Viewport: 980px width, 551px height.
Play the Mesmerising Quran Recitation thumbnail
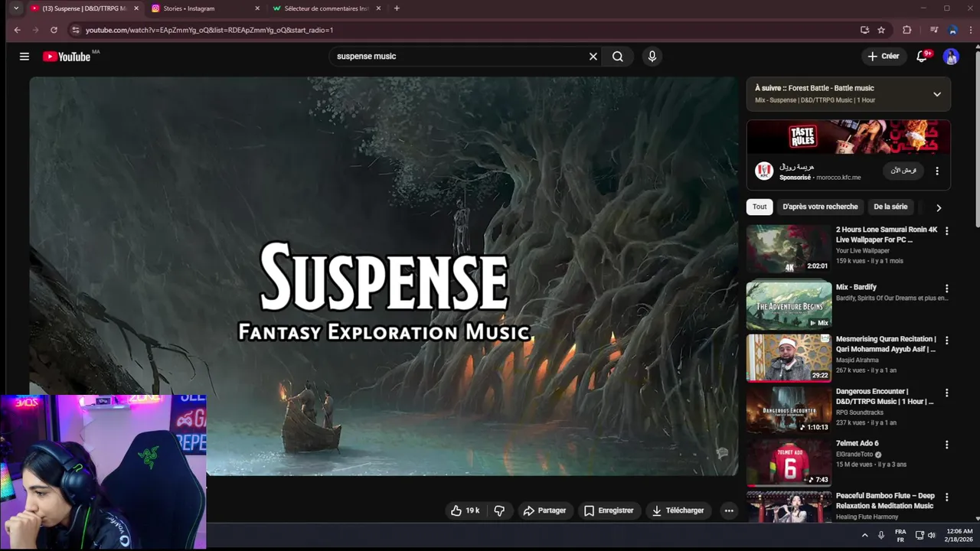tap(789, 357)
